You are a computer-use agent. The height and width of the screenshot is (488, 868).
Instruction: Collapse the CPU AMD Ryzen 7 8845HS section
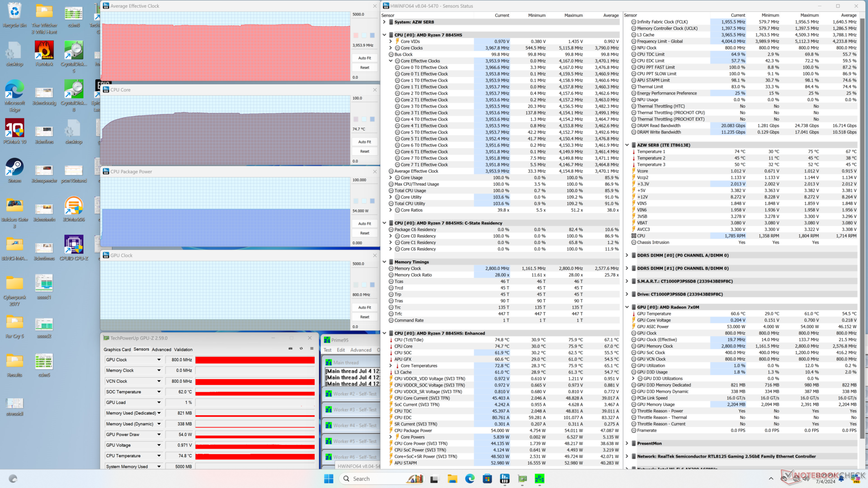[x=384, y=35]
